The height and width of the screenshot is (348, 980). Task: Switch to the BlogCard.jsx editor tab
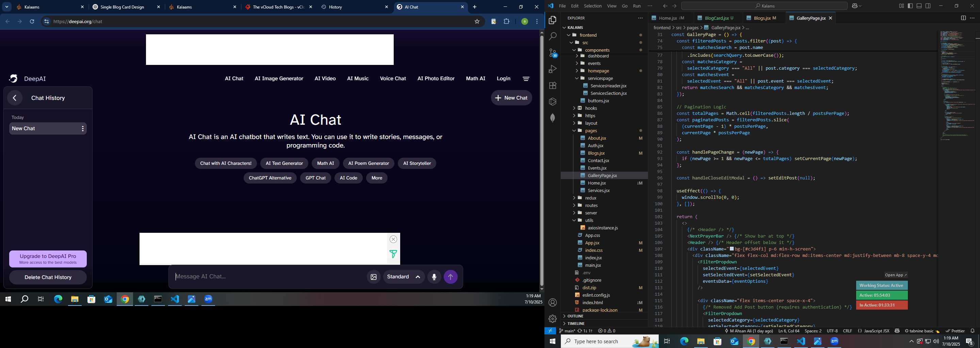click(x=718, y=18)
